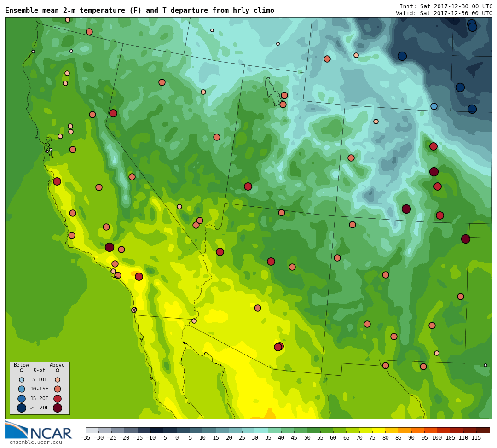Click the '5-10F' legend label
The height and width of the screenshot is (448, 497).
click(x=40, y=379)
